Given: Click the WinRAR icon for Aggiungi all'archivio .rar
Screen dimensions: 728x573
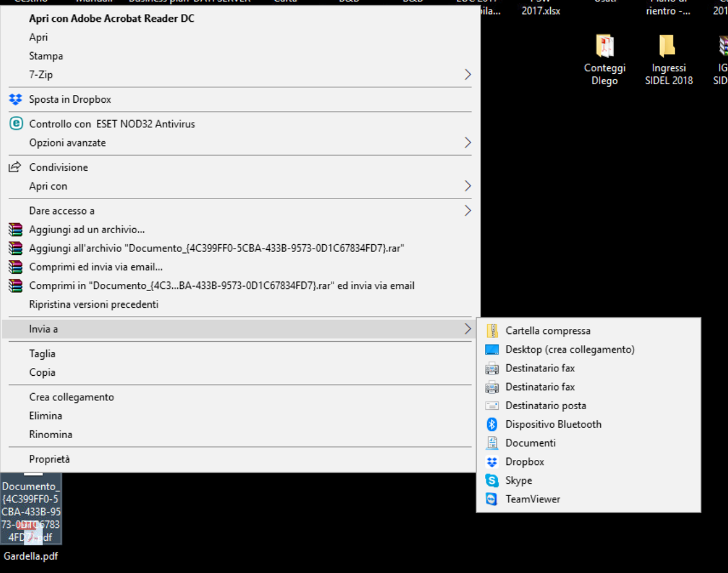Looking at the screenshot, I should (x=15, y=248).
